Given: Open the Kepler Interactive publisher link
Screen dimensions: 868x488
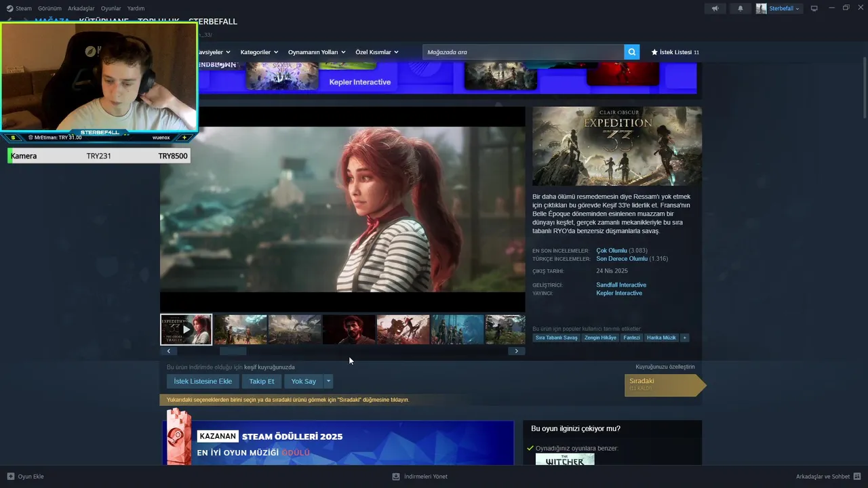Looking at the screenshot, I should (619, 293).
